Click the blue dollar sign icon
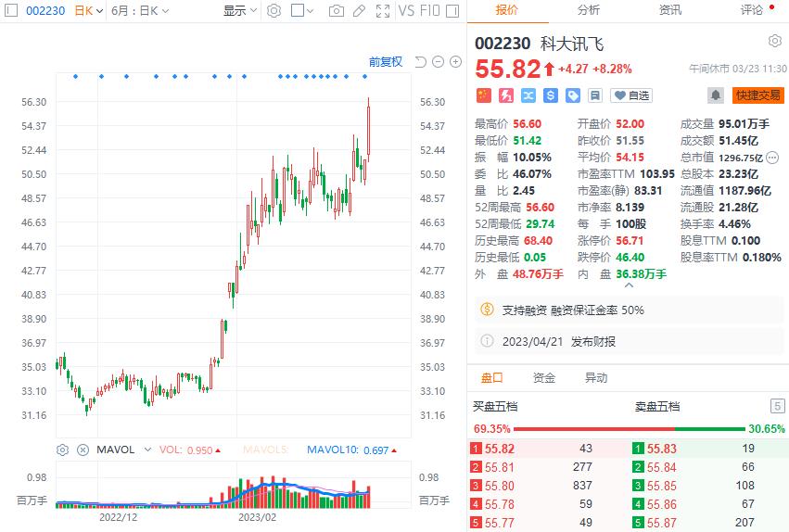The width and height of the screenshot is (789, 532). coord(551,95)
